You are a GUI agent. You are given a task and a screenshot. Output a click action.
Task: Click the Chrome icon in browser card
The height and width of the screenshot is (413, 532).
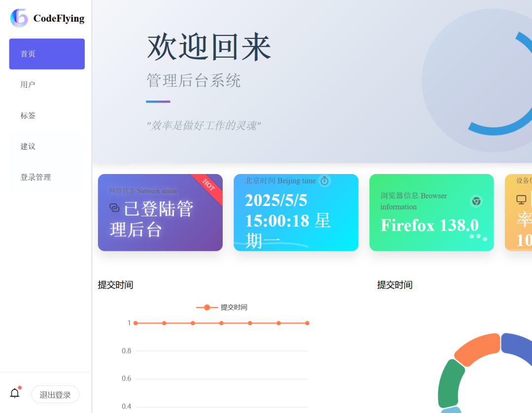(476, 201)
